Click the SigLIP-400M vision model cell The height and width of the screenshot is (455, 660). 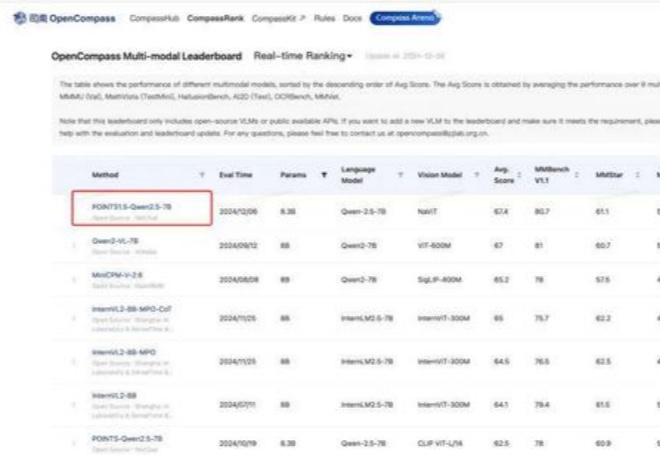tap(439, 279)
